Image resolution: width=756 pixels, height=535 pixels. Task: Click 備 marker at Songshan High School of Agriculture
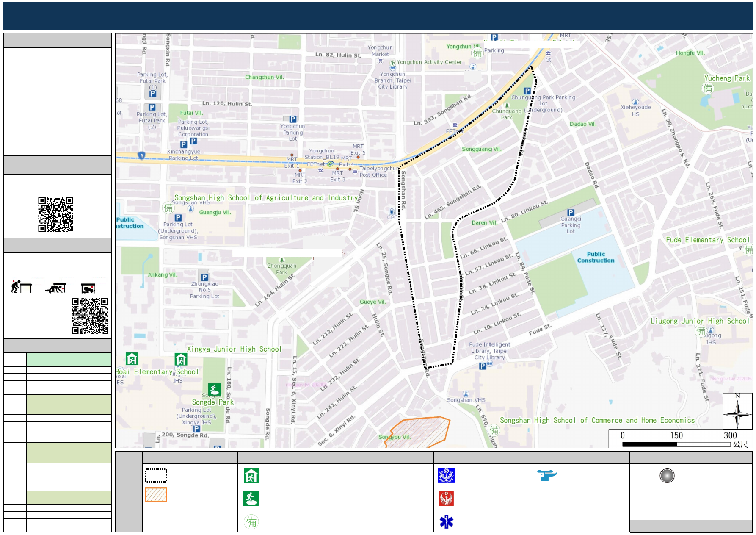click(168, 207)
